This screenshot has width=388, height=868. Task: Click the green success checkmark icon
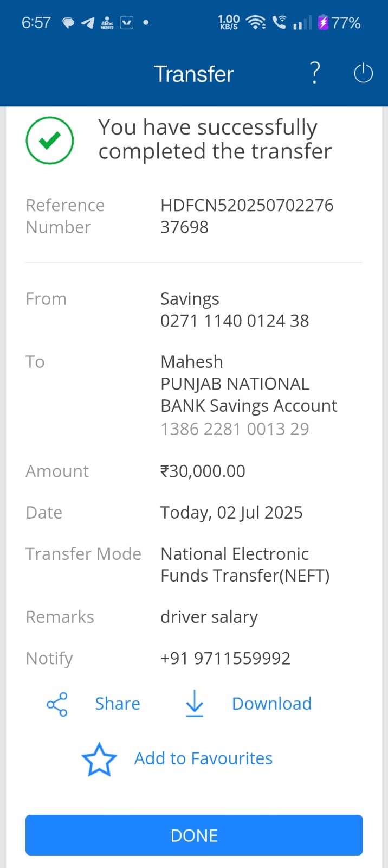50,141
